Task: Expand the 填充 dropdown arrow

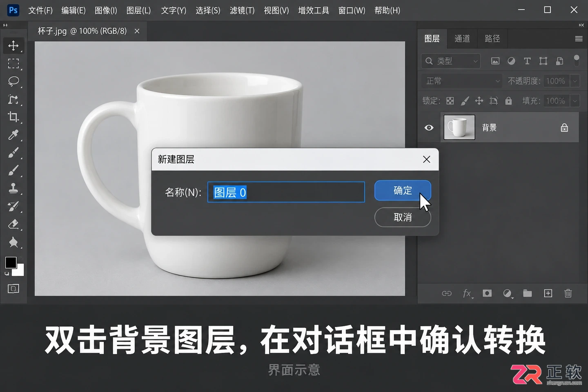Action: pos(575,100)
